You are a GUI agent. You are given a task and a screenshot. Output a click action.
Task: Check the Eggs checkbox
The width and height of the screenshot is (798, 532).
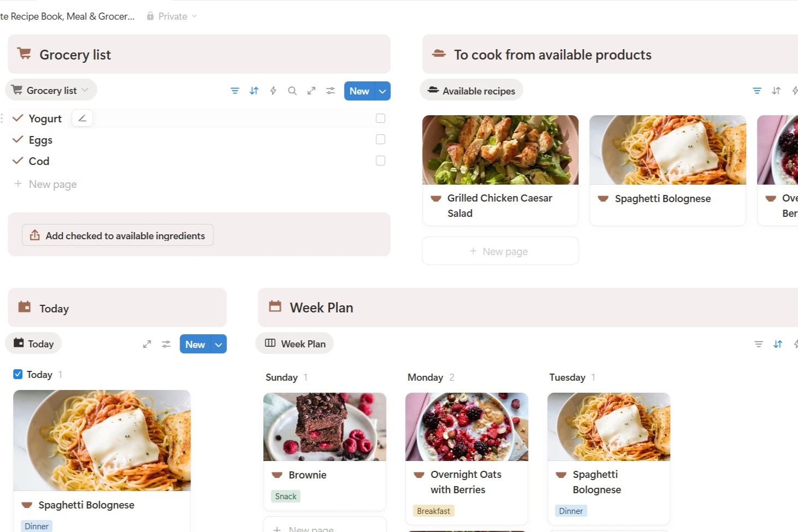click(x=381, y=140)
